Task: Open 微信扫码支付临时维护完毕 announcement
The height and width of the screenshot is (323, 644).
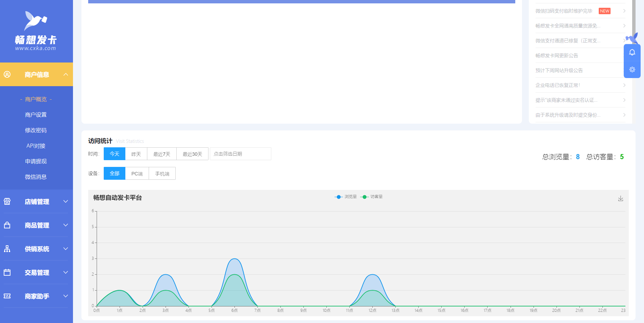Action: coord(564,11)
